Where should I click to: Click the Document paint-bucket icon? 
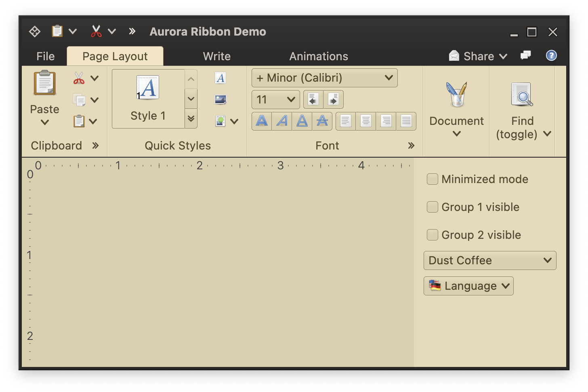457,94
